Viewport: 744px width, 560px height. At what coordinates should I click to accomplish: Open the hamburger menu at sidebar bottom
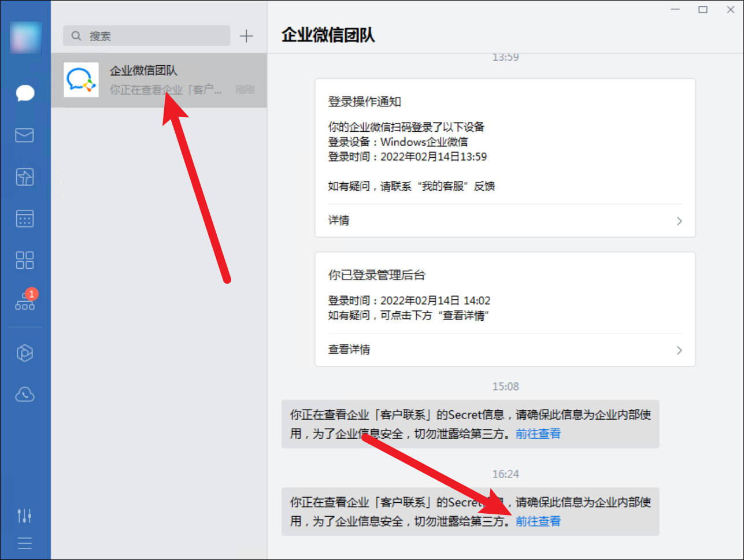(25, 544)
